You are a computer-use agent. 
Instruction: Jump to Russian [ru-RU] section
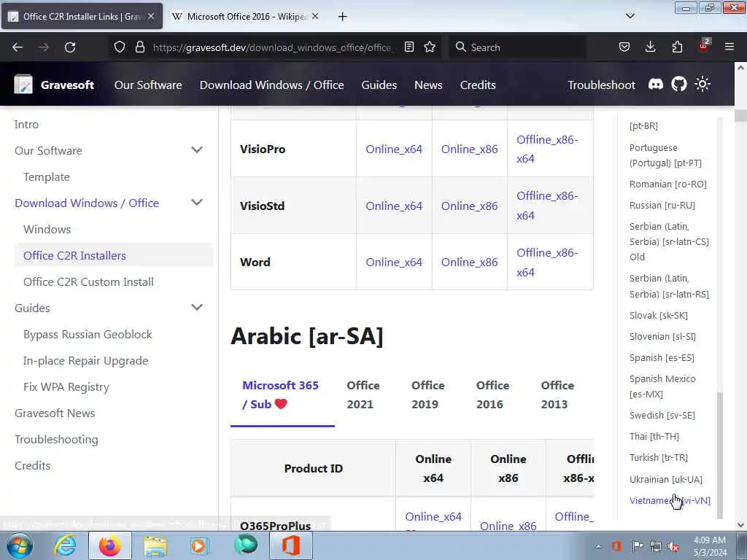[662, 205]
